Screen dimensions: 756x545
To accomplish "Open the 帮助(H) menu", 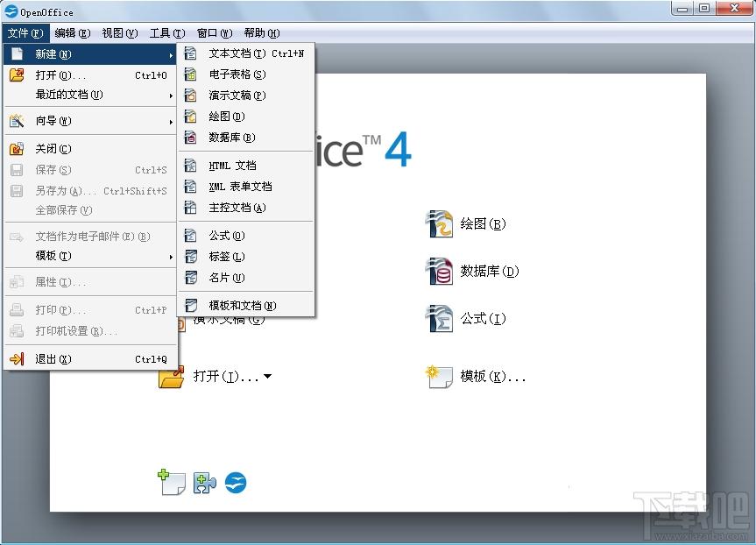I will pos(261,32).
